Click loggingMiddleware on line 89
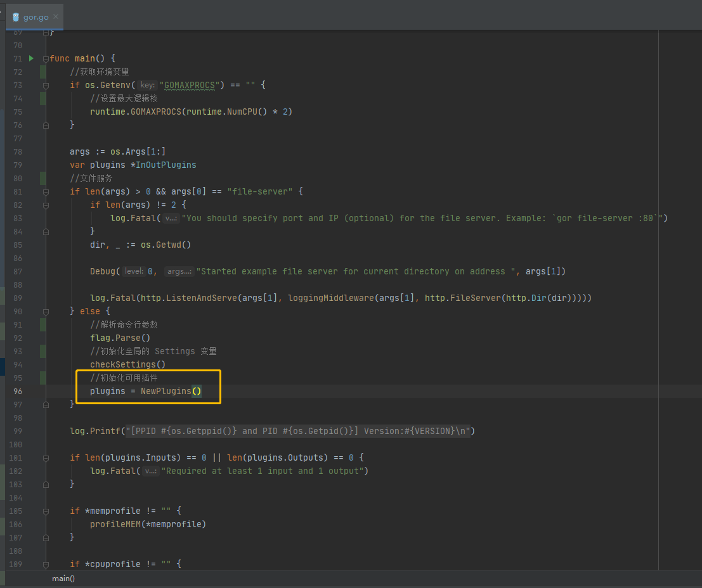Viewport: 702px width, 588px height. [x=331, y=298]
